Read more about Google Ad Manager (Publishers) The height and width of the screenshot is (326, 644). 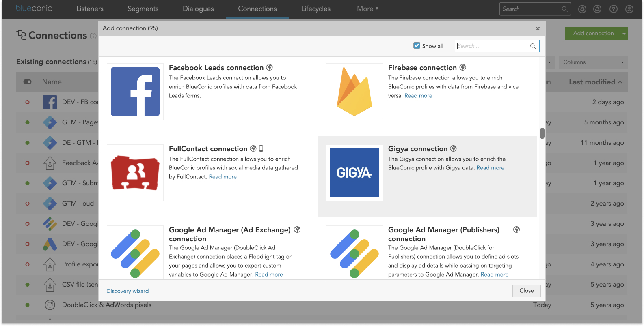coord(494,275)
